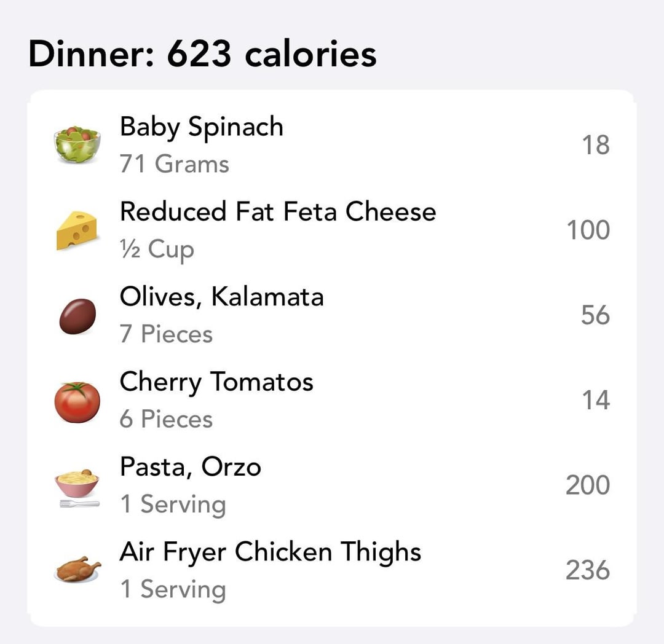The image size is (664, 644).
Task: Tap the Kalamata olive icon
Action: tap(77, 316)
